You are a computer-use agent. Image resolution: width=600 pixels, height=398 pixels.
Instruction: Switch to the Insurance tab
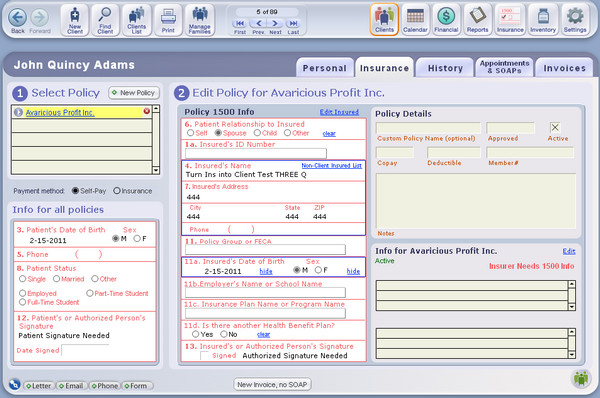(x=384, y=68)
